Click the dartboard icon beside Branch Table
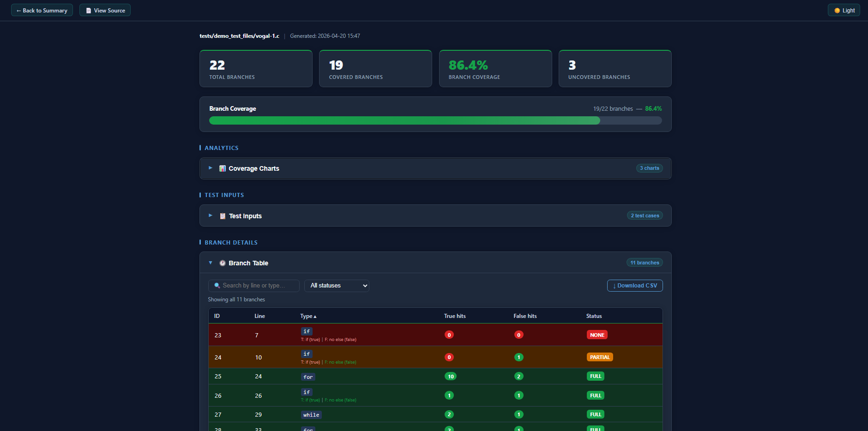The image size is (868, 431). tap(223, 263)
